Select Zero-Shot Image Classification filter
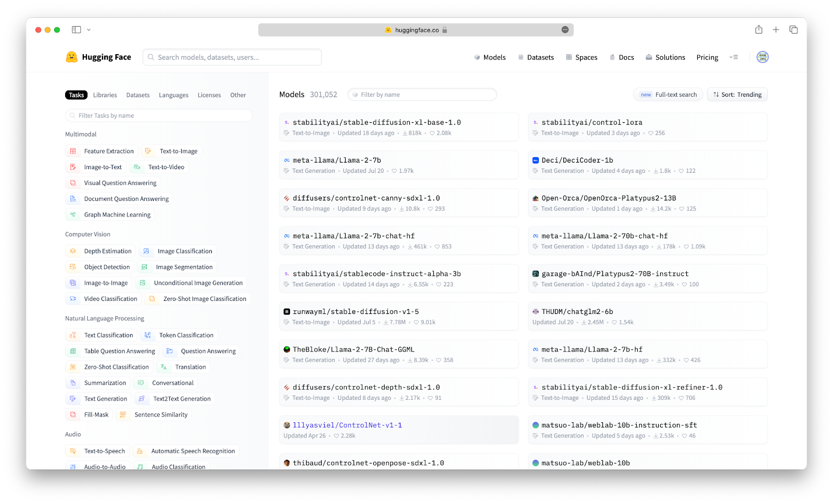The image size is (833, 504). (x=198, y=299)
